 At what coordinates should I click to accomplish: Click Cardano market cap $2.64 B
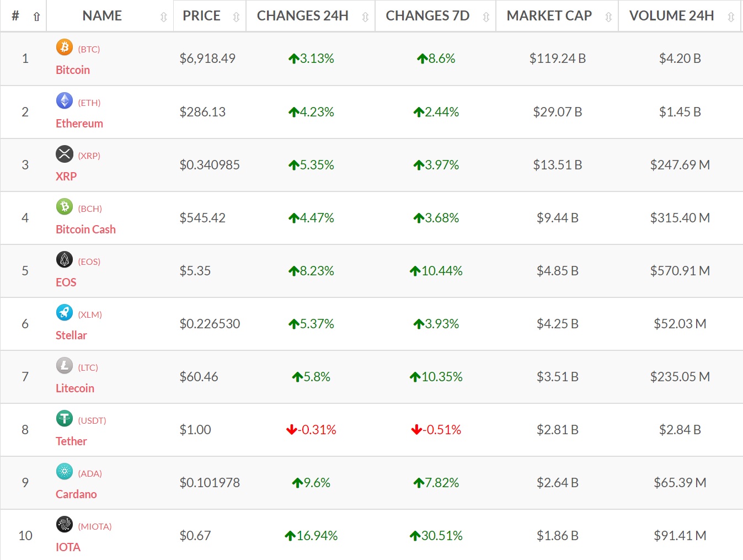558,483
